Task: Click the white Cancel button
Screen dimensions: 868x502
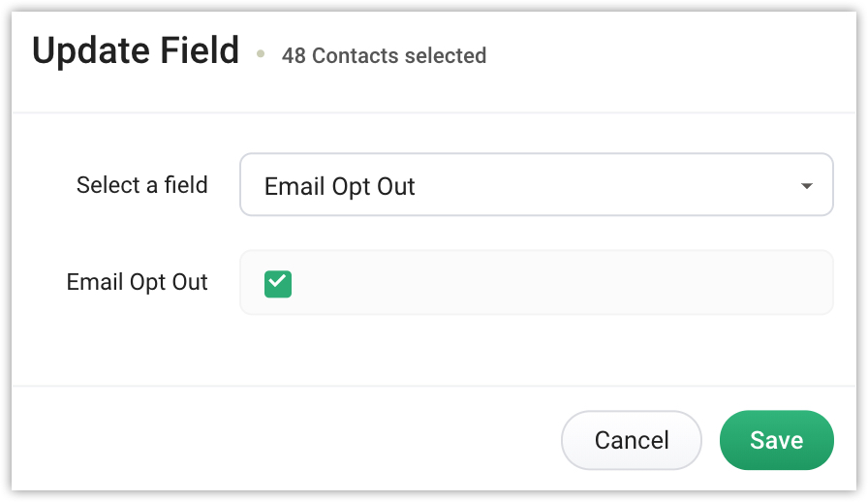Action: pos(632,441)
